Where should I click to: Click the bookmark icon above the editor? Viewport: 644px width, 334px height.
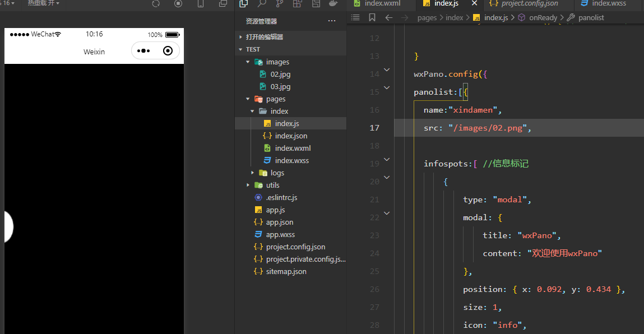coord(372,18)
